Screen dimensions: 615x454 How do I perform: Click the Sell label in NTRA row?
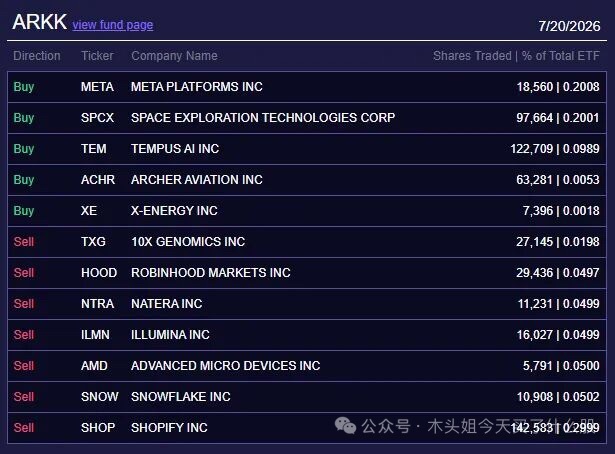click(x=24, y=303)
